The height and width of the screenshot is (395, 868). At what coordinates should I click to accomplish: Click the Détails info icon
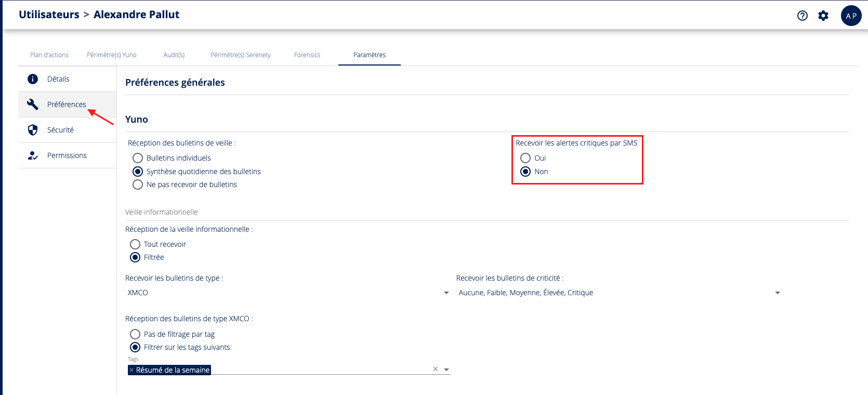(x=33, y=79)
